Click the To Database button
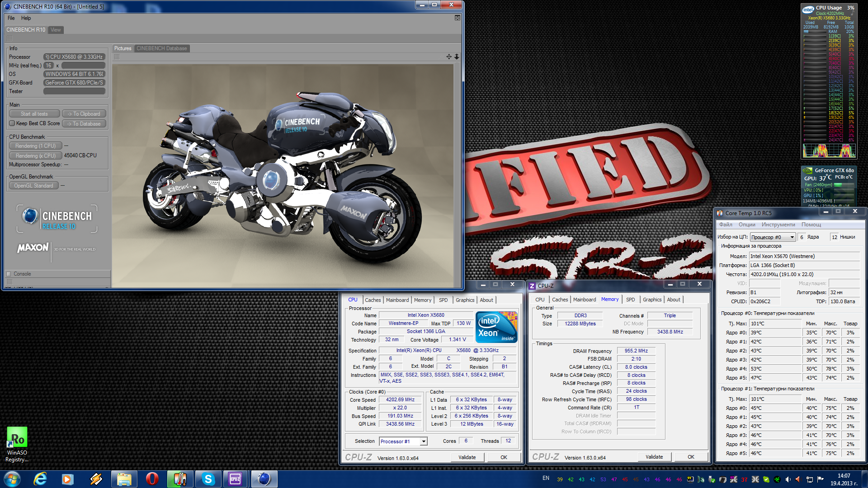Image resolution: width=868 pixels, height=488 pixels. pos(84,124)
